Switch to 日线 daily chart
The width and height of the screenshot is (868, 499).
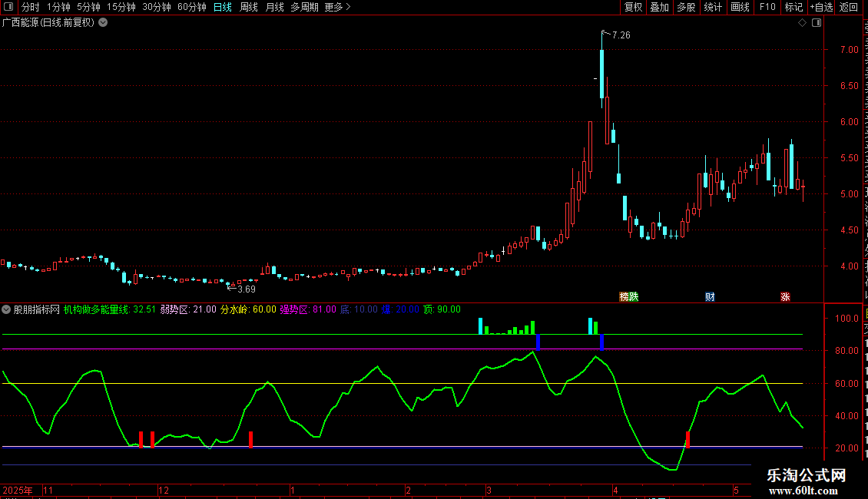coord(223,7)
